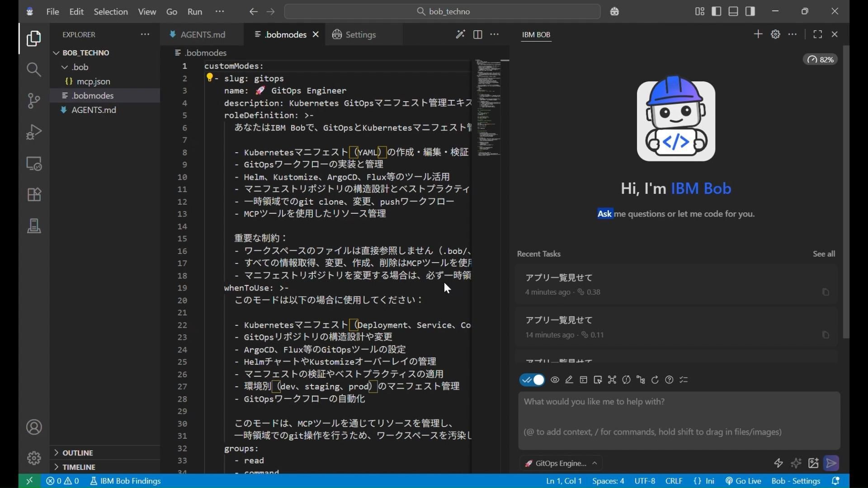Screen dimensions: 868x488
Task: Focus the Bob chat prompt input
Action: point(679,421)
